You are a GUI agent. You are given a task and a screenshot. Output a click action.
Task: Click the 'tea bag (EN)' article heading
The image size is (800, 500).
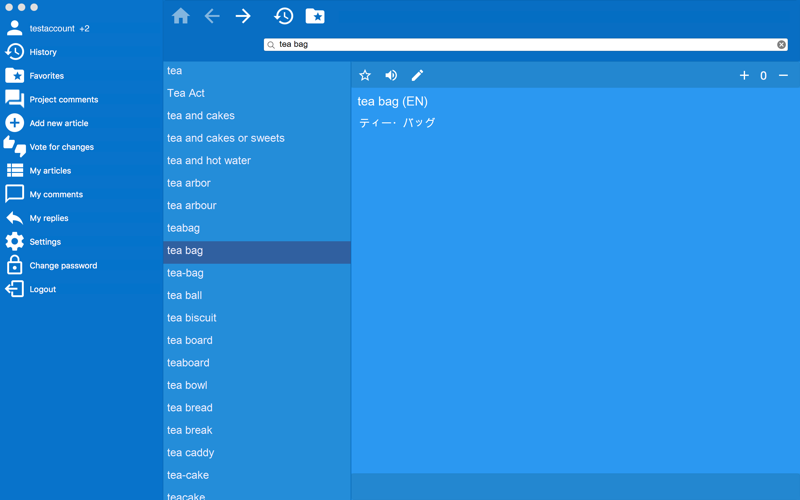tap(392, 102)
